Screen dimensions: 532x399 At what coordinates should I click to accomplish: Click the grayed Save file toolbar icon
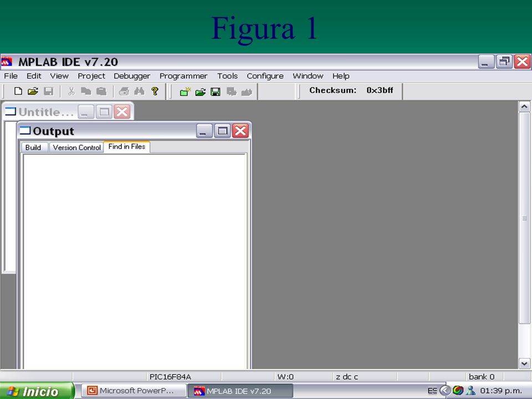point(49,91)
